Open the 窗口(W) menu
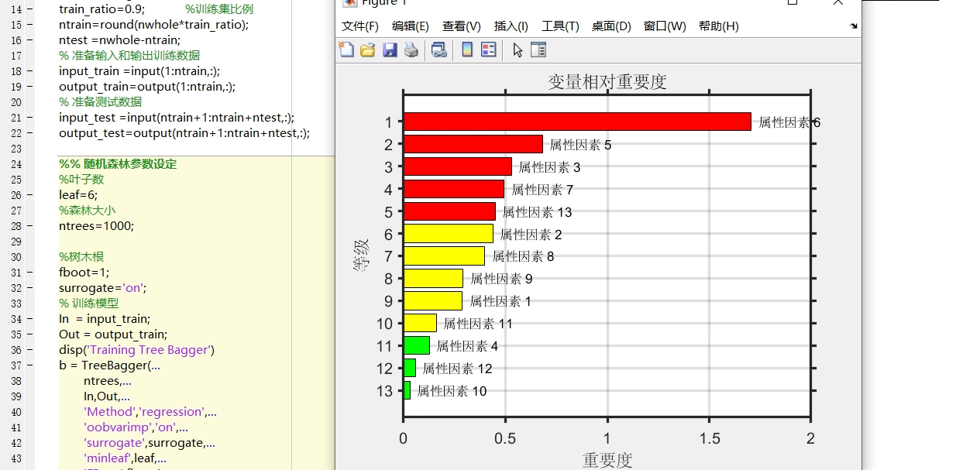The image size is (980, 470). tap(665, 26)
